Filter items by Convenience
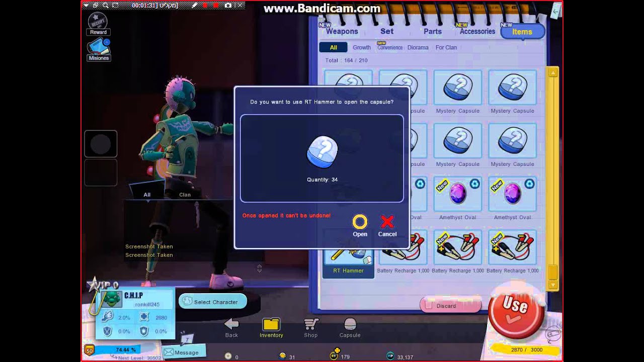Image resolution: width=644 pixels, height=362 pixels. click(x=390, y=47)
